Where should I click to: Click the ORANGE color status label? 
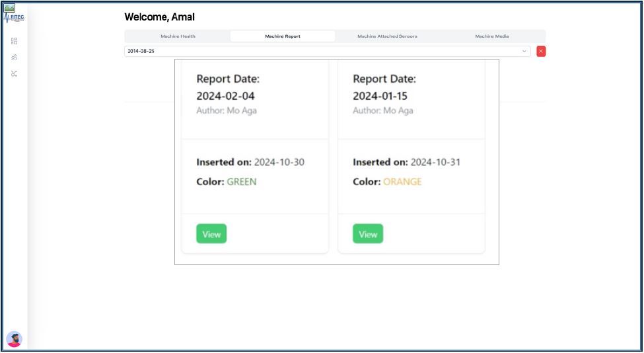(402, 182)
